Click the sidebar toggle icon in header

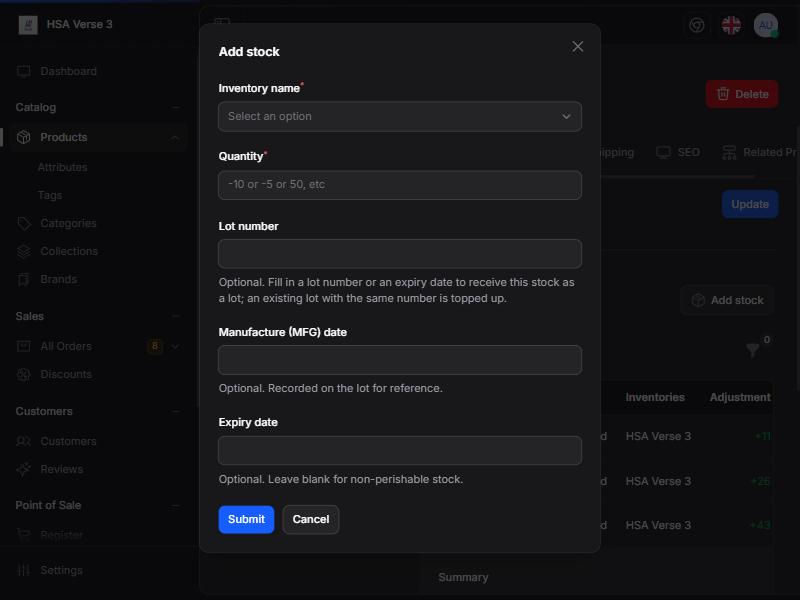pyautogui.click(x=222, y=21)
